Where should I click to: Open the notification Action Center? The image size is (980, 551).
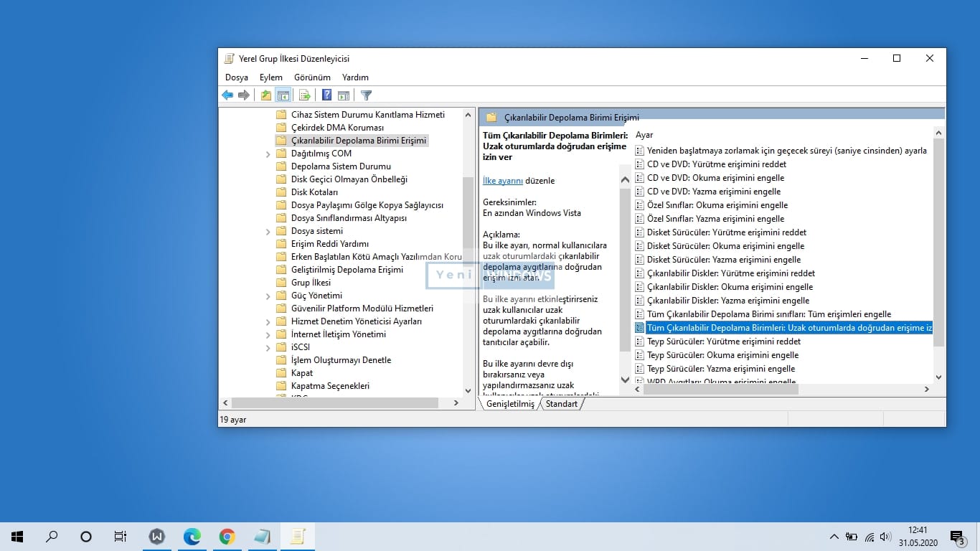(957, 537)
